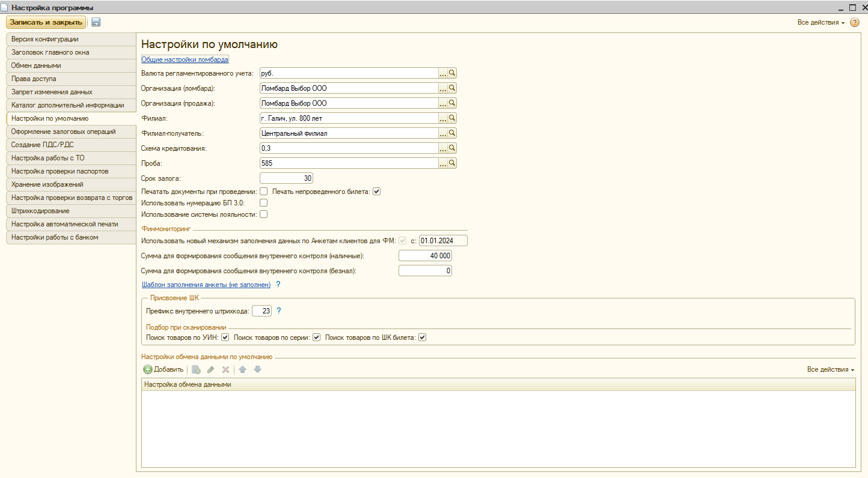Switch to 'Версия конфигурации' tab

pyautogui.click(x=70, y=39)
